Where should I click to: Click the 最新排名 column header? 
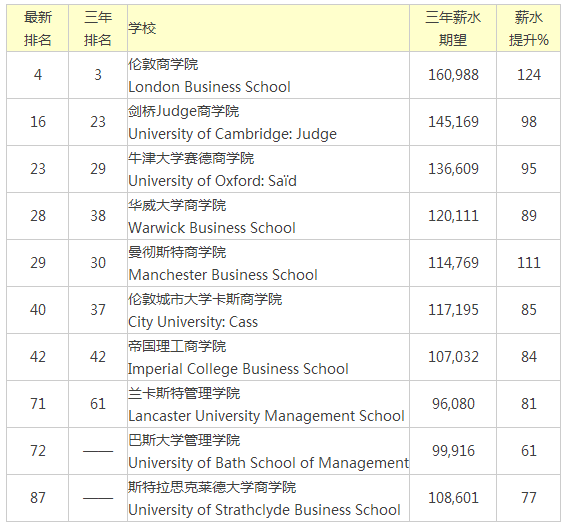(x=38, y=28)
